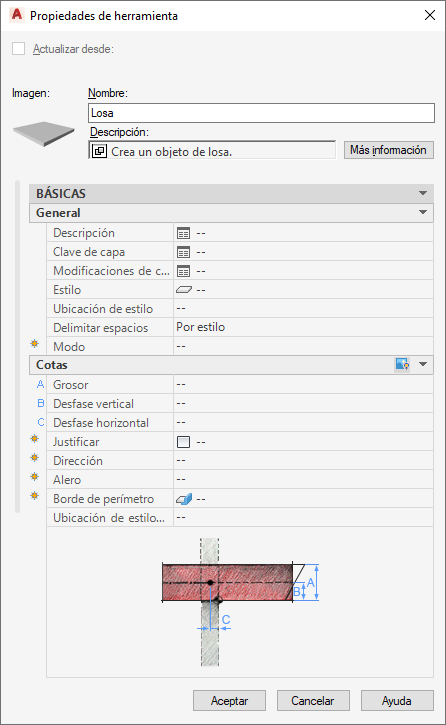Collapse the BÁSICAS section arrow

click(422, 193)
